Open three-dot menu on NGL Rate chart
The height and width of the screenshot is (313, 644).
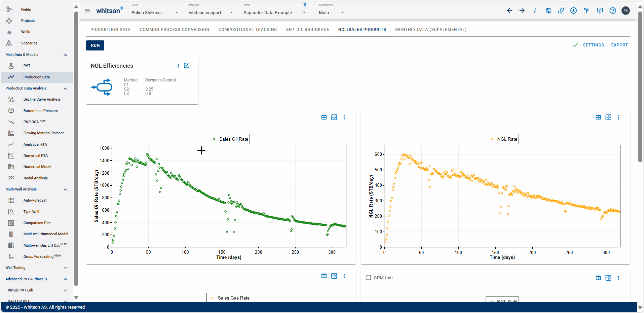[x=618, y=117]
